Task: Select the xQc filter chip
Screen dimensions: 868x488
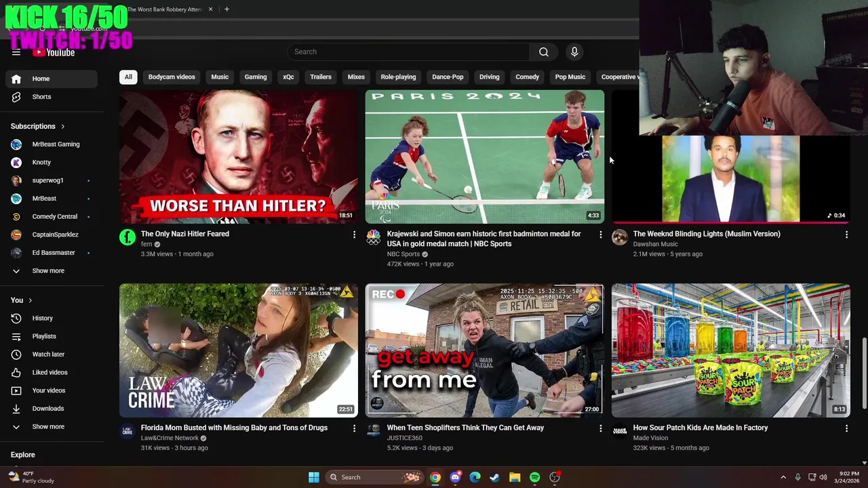Action: click(288, 77)
